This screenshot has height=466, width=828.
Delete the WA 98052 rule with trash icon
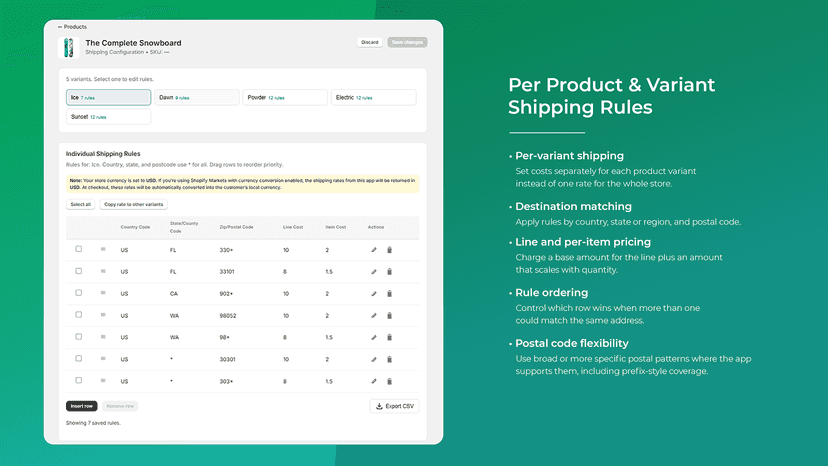(390, 315)
